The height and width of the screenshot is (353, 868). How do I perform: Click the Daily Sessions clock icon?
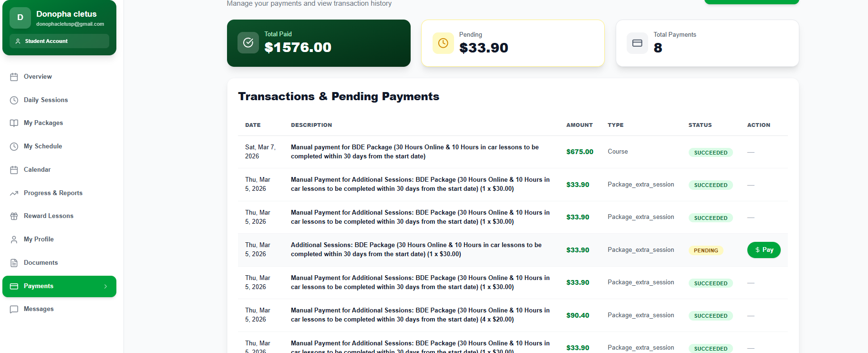tap(14, 100)
